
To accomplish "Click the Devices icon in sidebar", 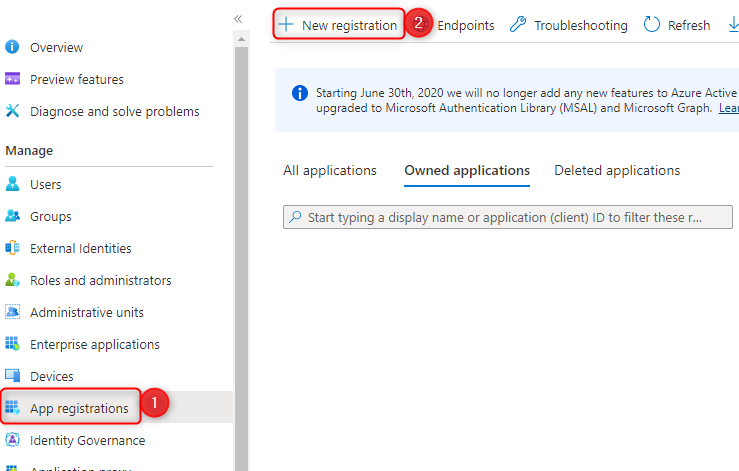I will point(13,376).
